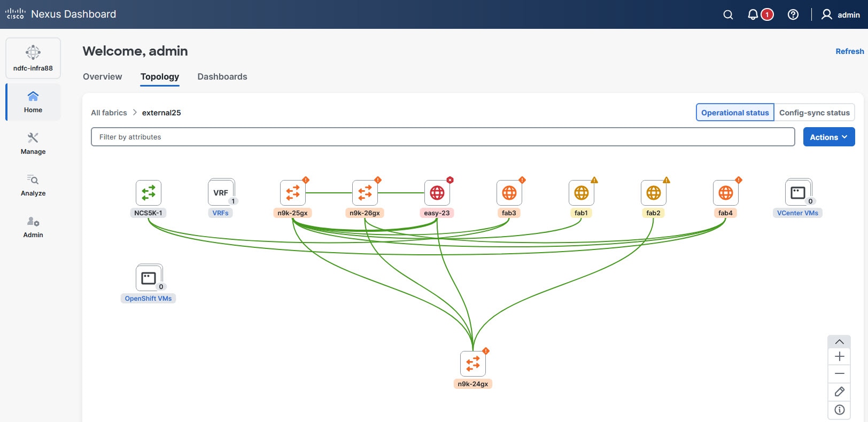Select the NCS5K-1 switch node
The width and height of the screenshot is (868, 422).
(149, 193)
